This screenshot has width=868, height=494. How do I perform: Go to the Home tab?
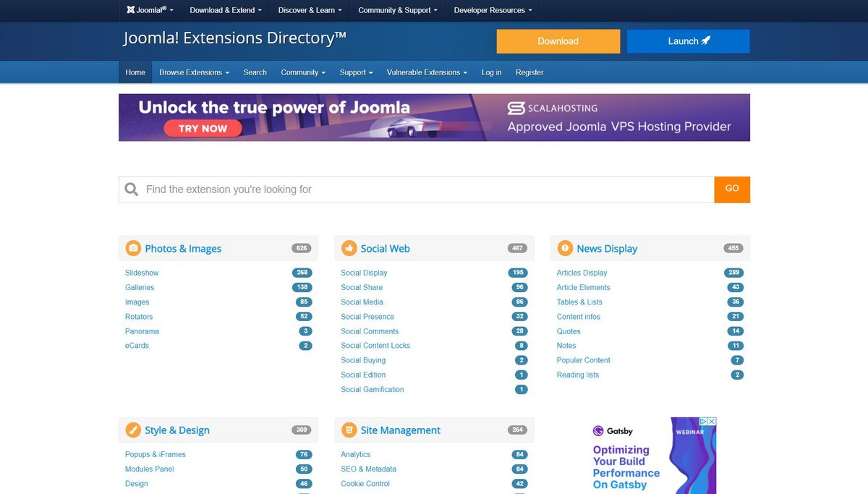135,72
